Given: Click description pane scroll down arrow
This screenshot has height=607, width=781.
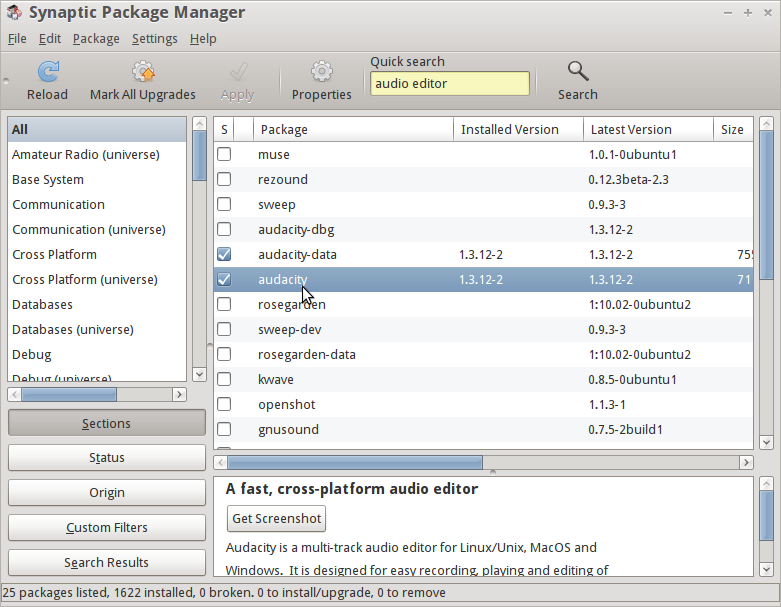Looking at the screenshot, I should [x=766, y=569].
